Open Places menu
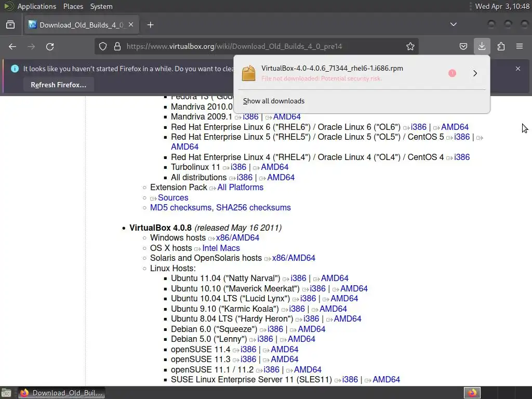The image size is (532, 399). [73, 6]
